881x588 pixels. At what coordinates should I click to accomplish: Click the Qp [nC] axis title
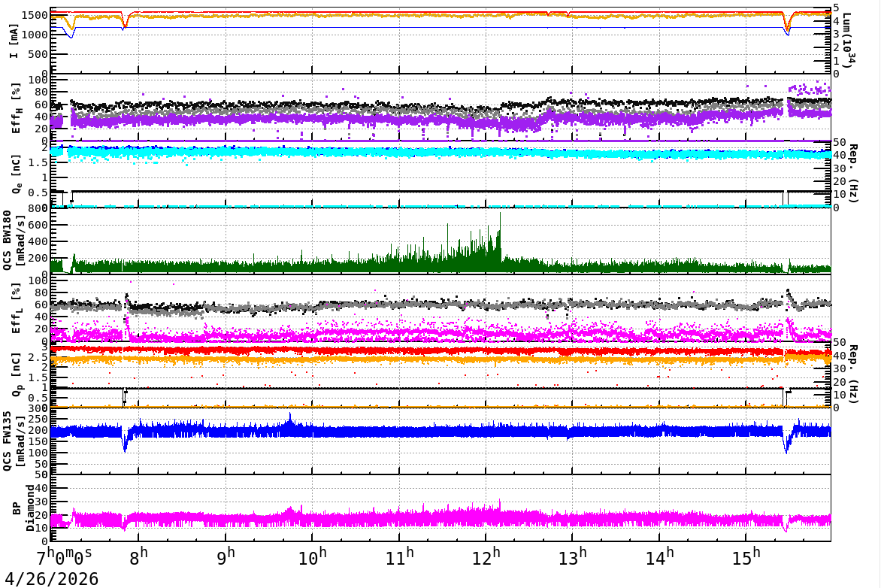click(x=17, y=374)
